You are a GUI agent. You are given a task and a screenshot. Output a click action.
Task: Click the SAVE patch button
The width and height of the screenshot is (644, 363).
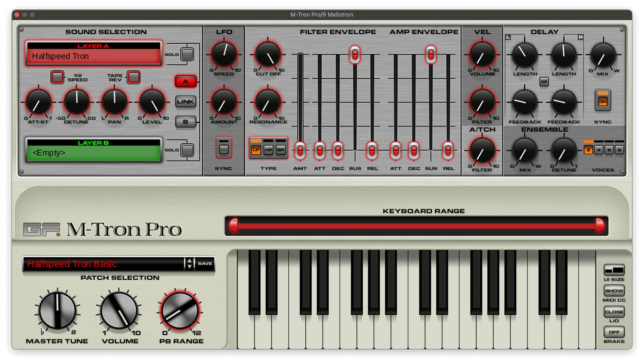point(205,264)
